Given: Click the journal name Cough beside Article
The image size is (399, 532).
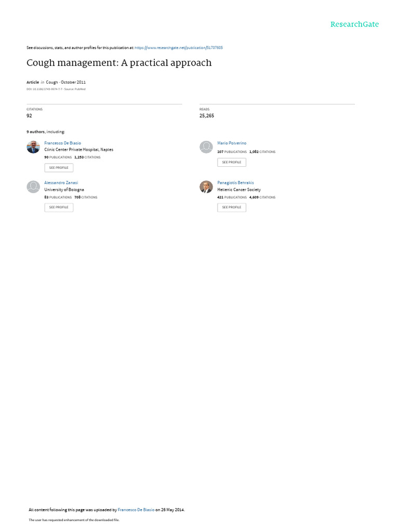Looking at the screenshot, I should (52, 82).
